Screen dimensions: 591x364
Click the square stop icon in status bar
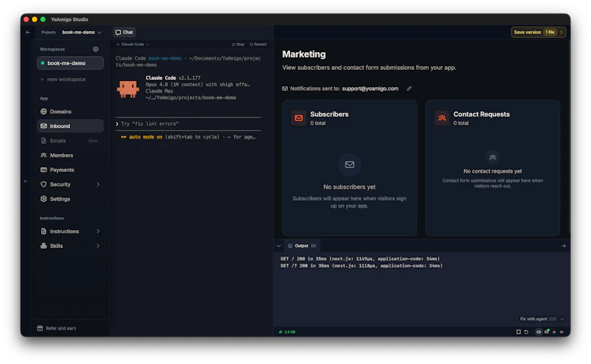(519, 332)
